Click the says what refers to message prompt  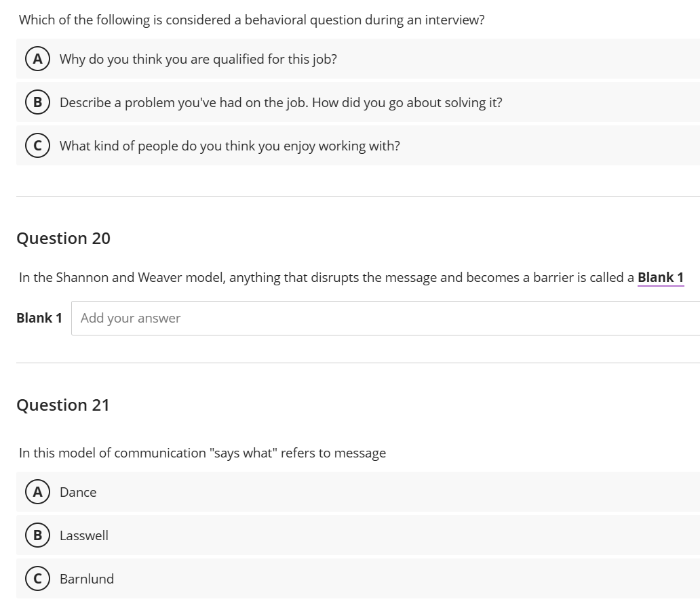point(201,453)
